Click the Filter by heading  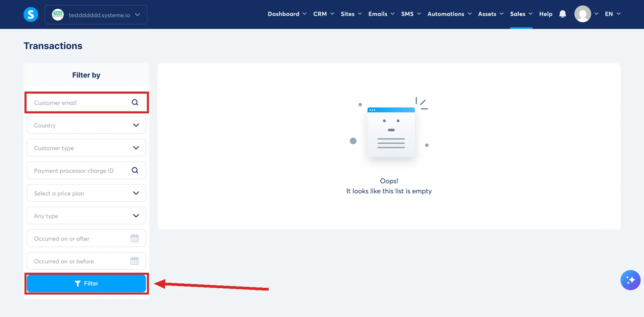pos(86,75)
